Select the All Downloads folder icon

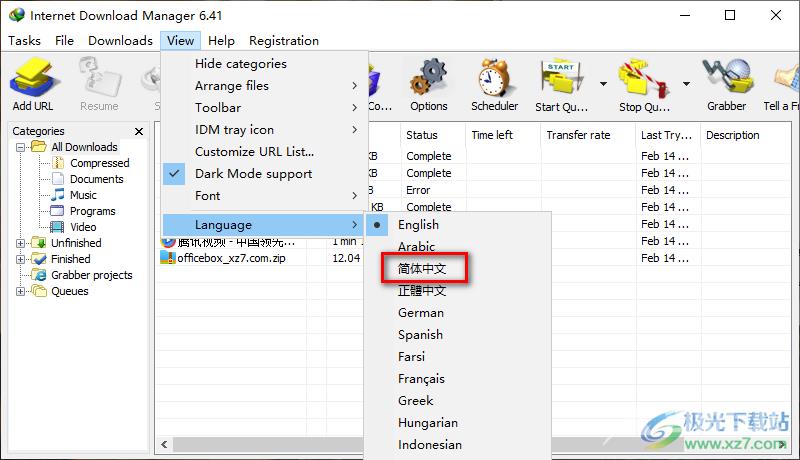click(39, 146)
